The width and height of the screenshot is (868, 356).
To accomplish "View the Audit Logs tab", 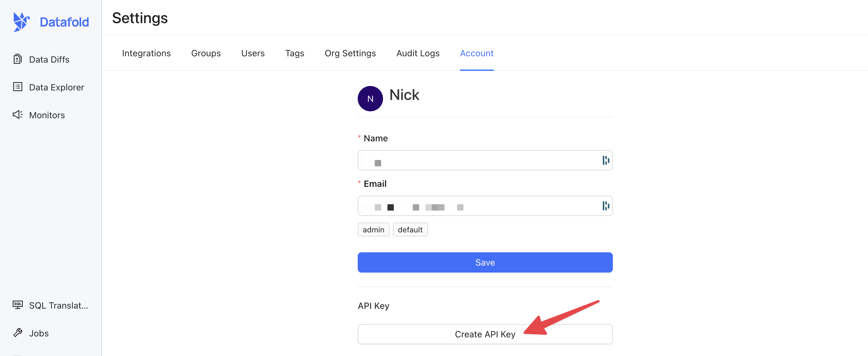I will 418,53.
